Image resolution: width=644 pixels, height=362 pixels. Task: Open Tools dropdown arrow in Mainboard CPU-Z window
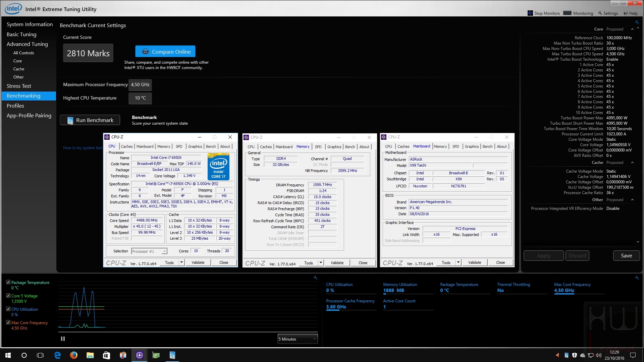[458, 262]
